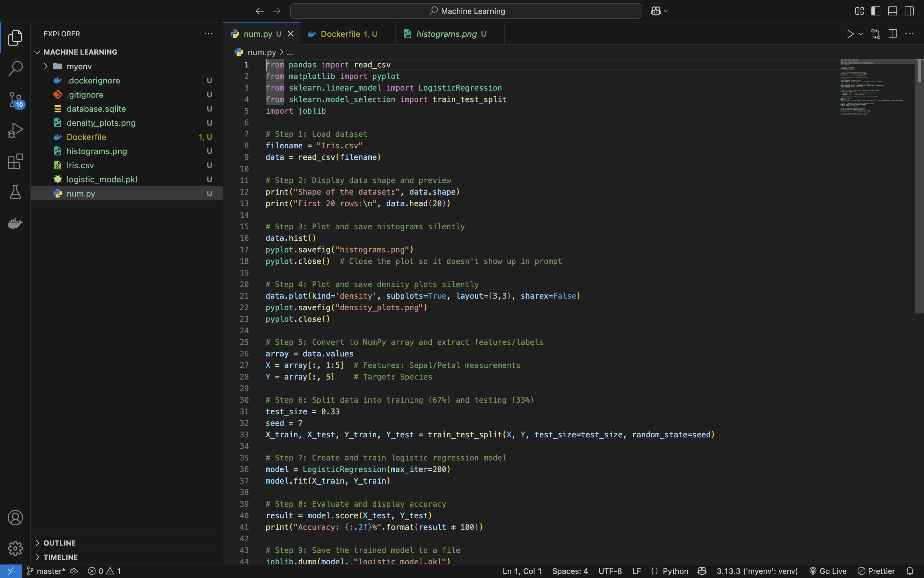The height and width of the screenshot is (578, 924).
Task: Open the Run dropdown arrow beside play button
Action: (x=861, y=34)
